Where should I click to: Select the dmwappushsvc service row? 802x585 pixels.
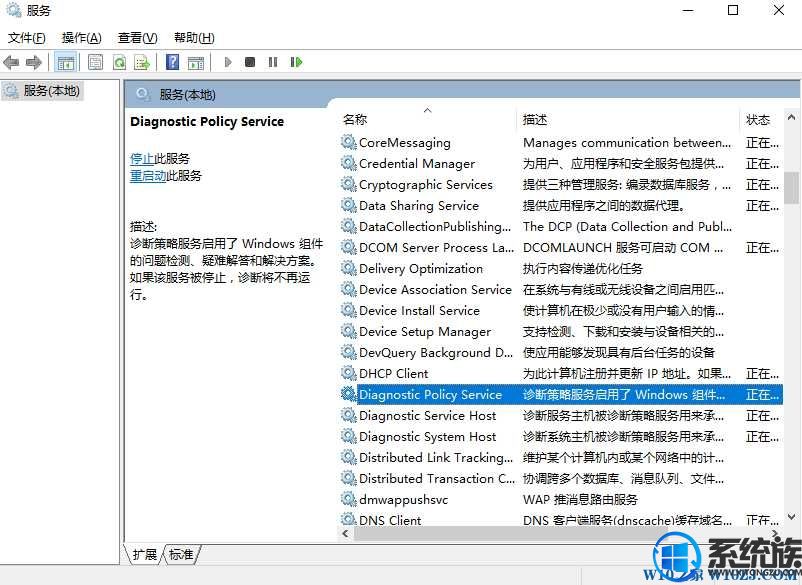(561, 499)
